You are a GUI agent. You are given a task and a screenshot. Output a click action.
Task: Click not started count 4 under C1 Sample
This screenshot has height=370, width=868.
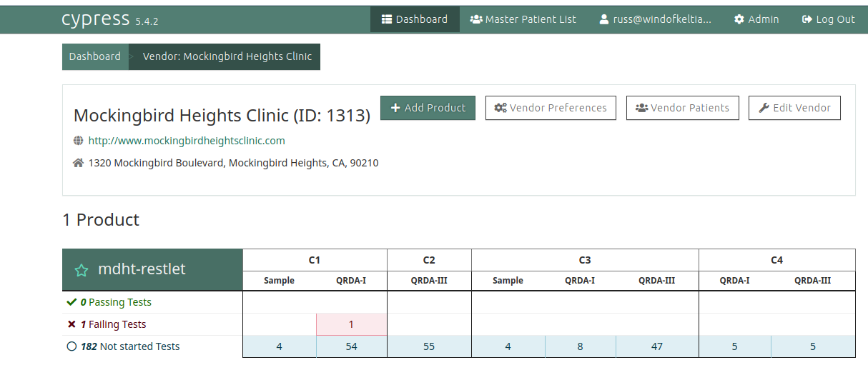[280, 346]
